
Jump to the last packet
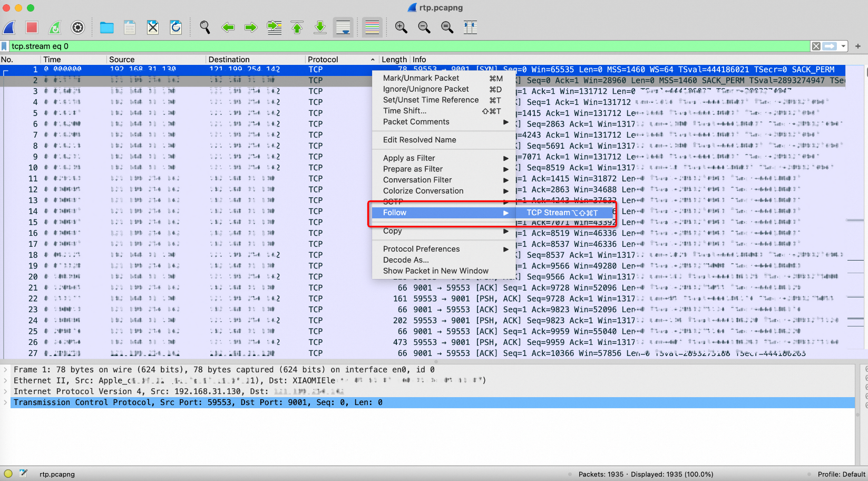point(320,27)
